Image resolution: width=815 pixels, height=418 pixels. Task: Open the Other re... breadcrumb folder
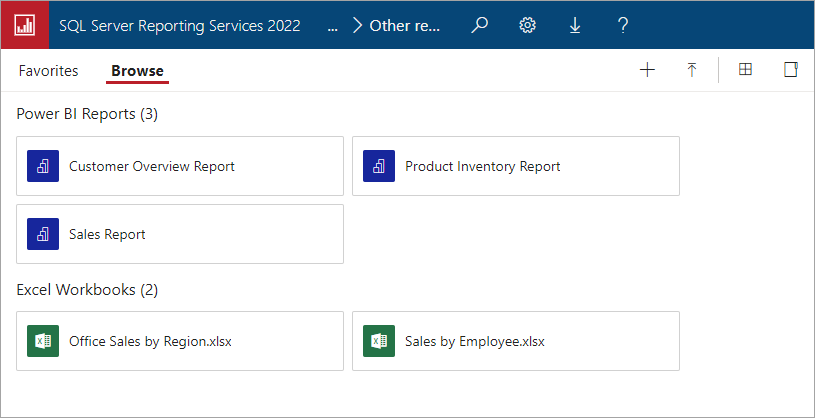(404, 27)
